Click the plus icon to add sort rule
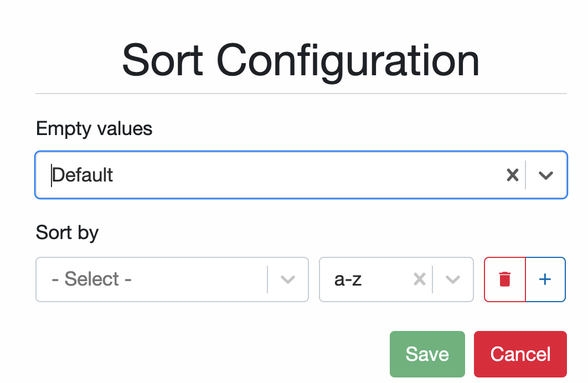 tap(545, 280)
